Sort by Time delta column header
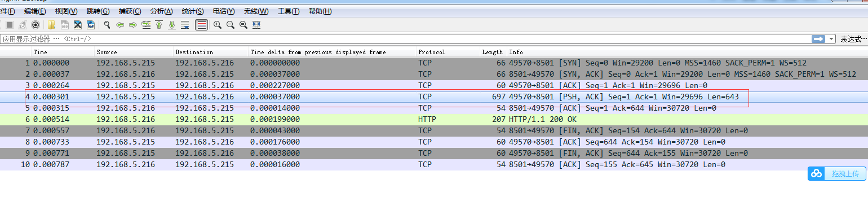This screenshot has width=868, height=223. point(332,52)
